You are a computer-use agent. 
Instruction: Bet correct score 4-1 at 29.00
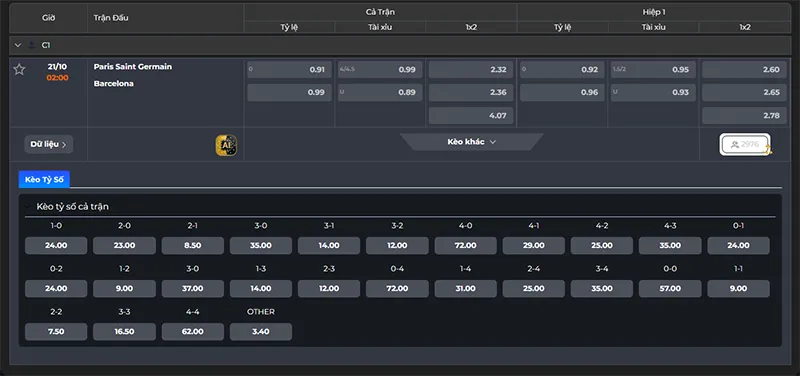(534, 245)
